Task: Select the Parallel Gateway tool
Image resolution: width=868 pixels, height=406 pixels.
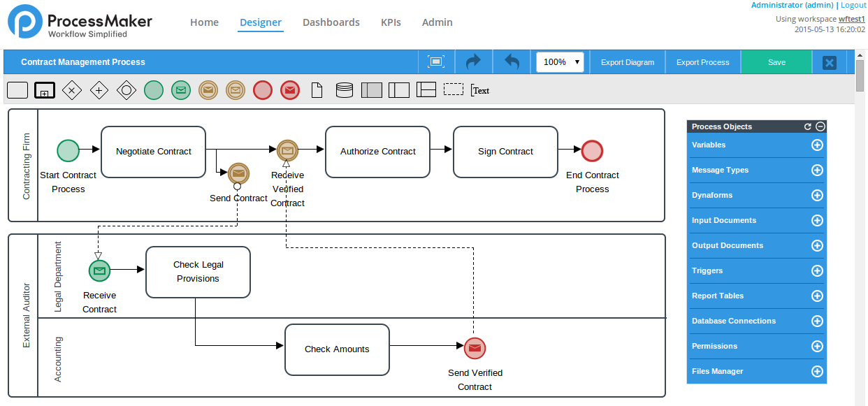Action: point(99,89)
